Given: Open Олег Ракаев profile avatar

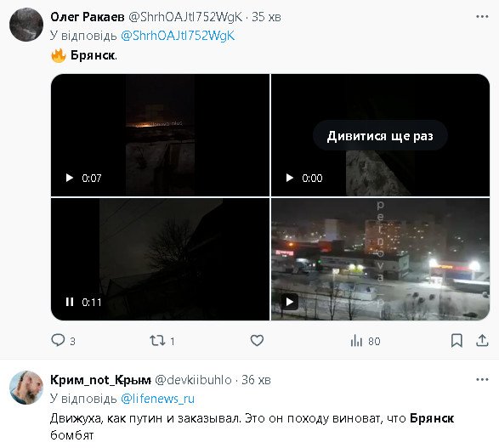Looking at the screenshot, I should (x=26, y=25).
